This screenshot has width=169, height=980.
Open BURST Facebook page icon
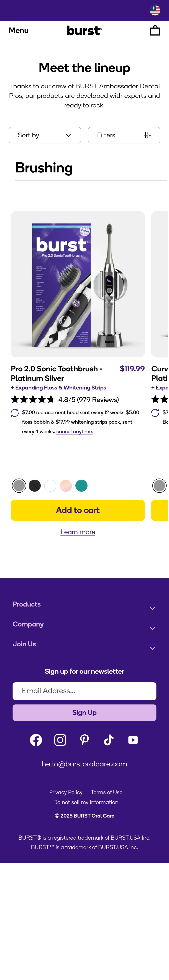tap(36, 740)
